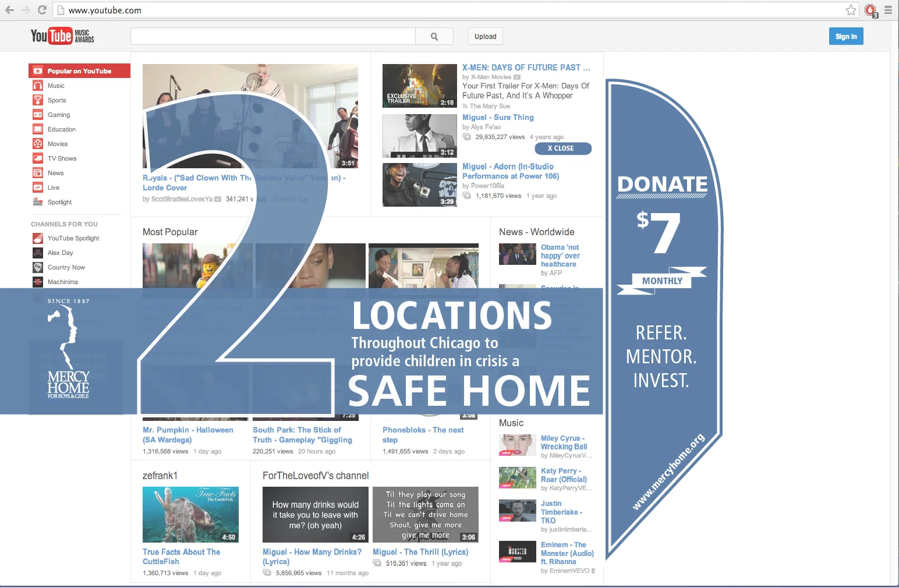Click the magnifying glass search button
This screenshot has width=899, height=588.
click(434, 36)
